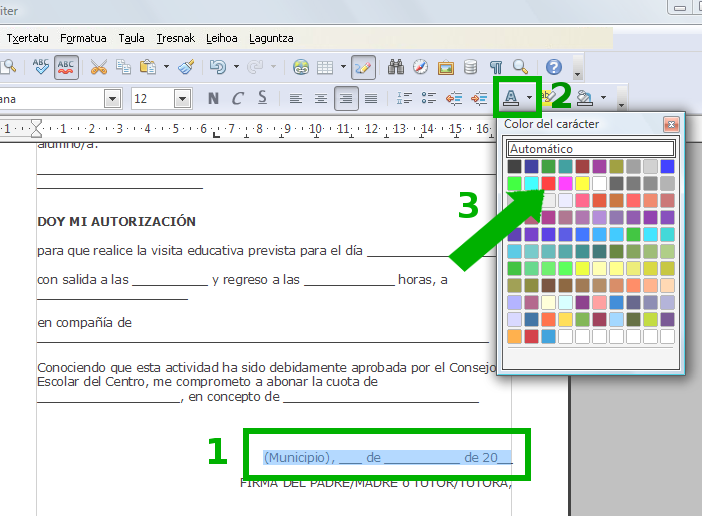Align text right
Image resolution: width=702 pixels, height=516 pixels.
pos(346,98)
